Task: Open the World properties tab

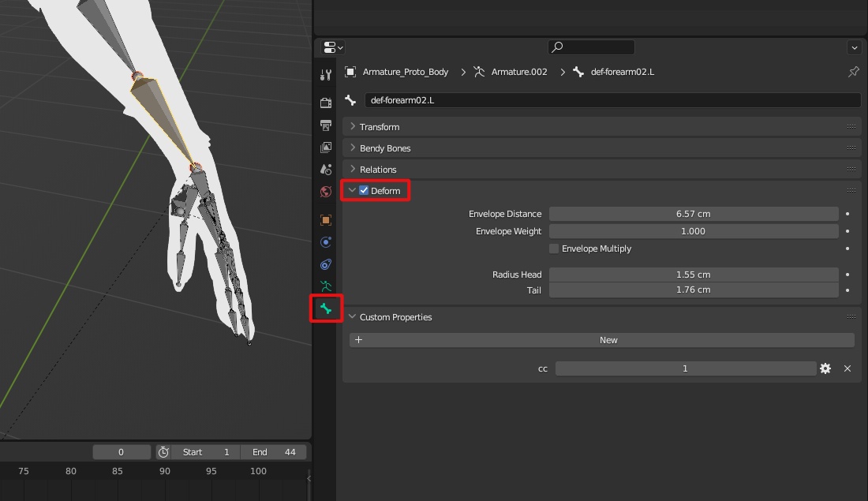Action: pyautogui.click(x=326, y=192)
